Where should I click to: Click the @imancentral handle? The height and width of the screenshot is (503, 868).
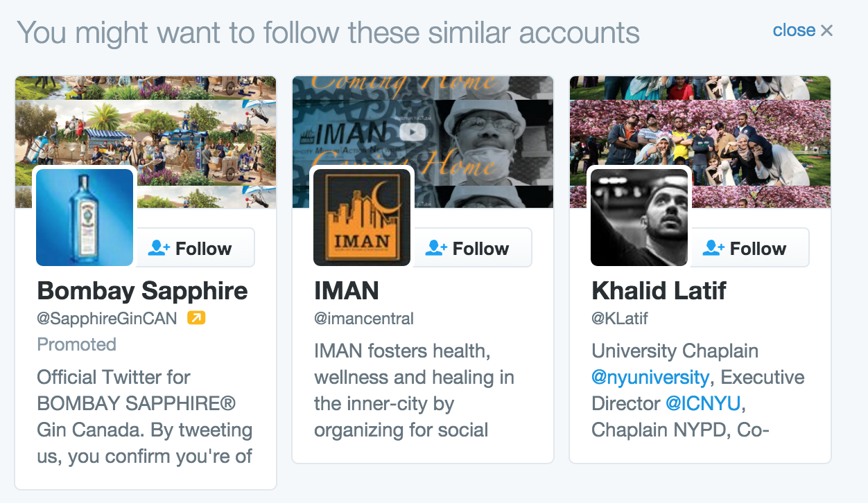(x=364, y=319)
